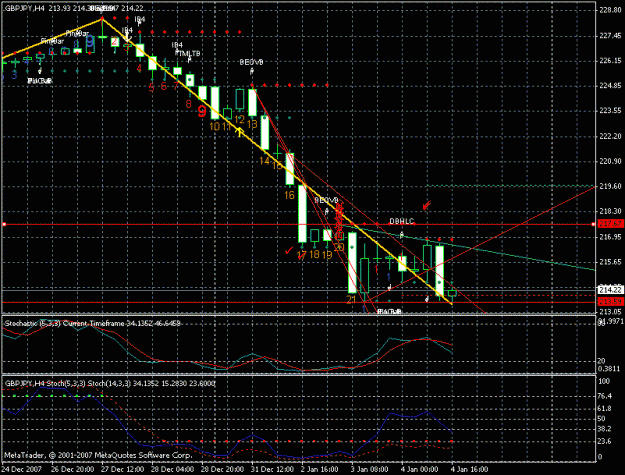
Task: Click the orange candle count 21
Action: click(x=351, y=299)
